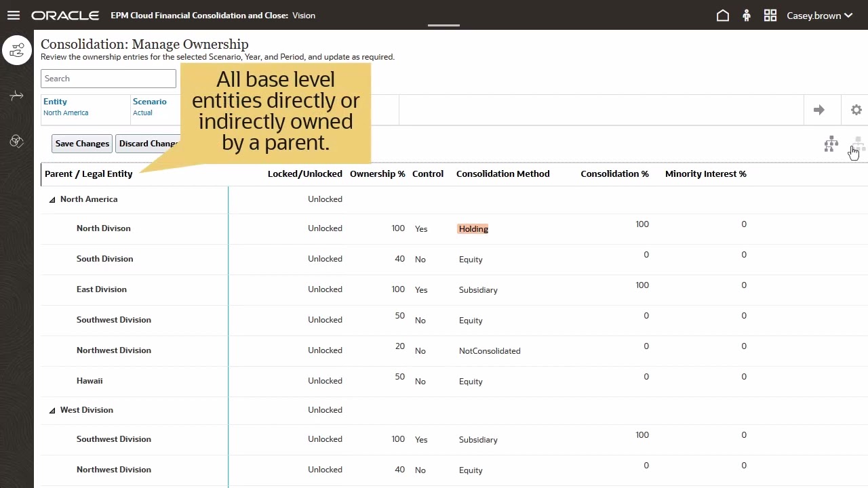
Task: Open the accessibility settings icon
Action: [747, 15]
